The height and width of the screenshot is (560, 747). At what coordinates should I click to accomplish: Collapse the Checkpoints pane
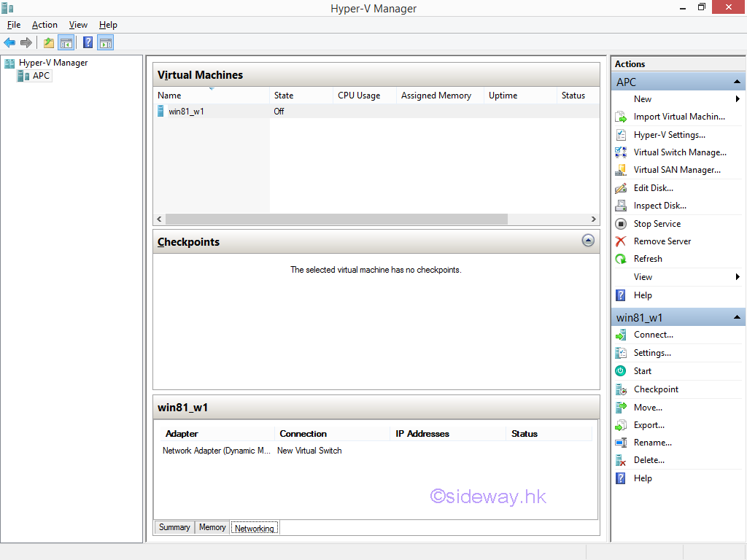coord(588,241)
